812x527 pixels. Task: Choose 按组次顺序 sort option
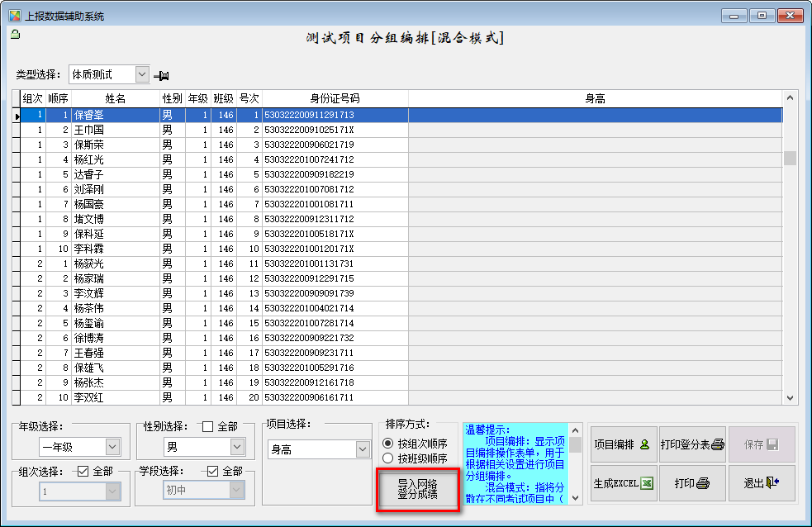[388, 444]
